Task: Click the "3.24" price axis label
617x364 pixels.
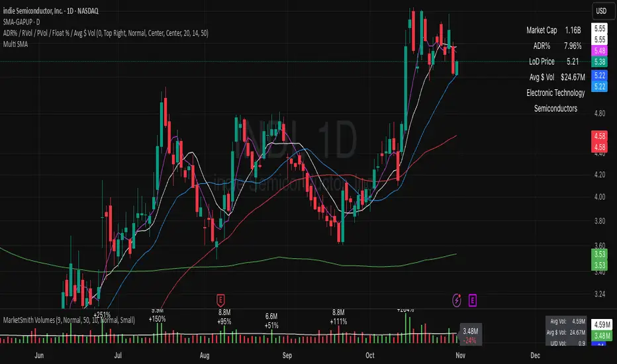Action: 600,294
